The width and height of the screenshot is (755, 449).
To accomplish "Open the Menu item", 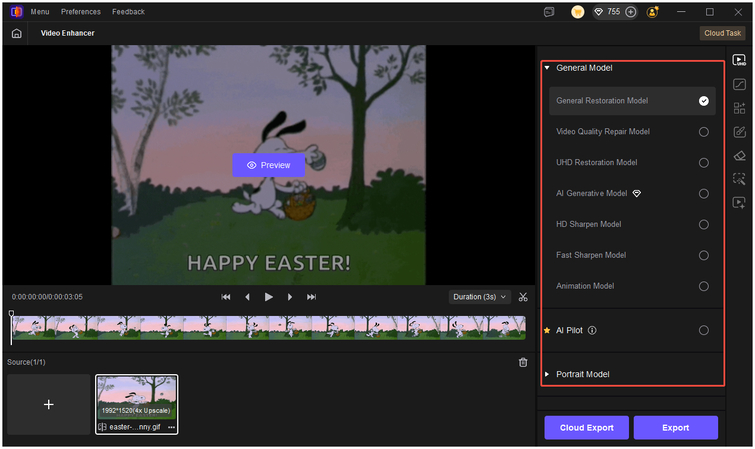I will coord(40,12).
